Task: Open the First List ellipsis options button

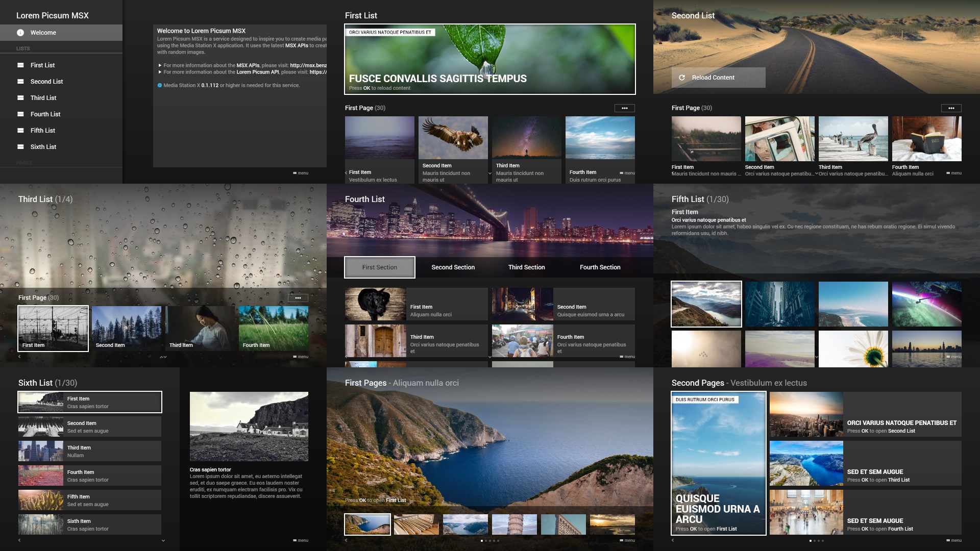Action: (x=624, y=108)
